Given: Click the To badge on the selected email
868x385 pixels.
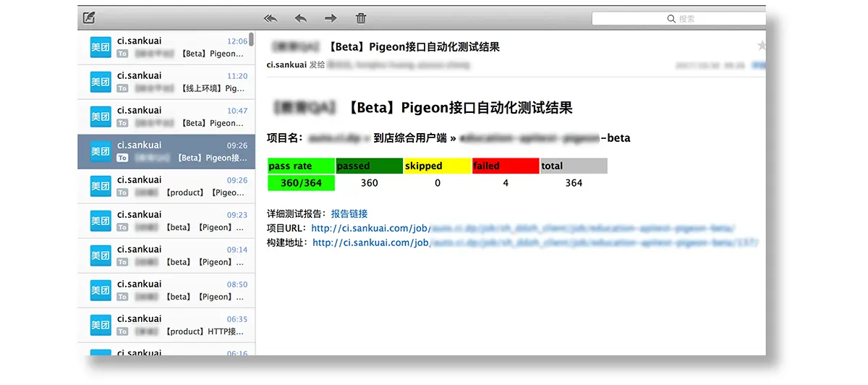Looking at the screenshot, I should 122,158.
